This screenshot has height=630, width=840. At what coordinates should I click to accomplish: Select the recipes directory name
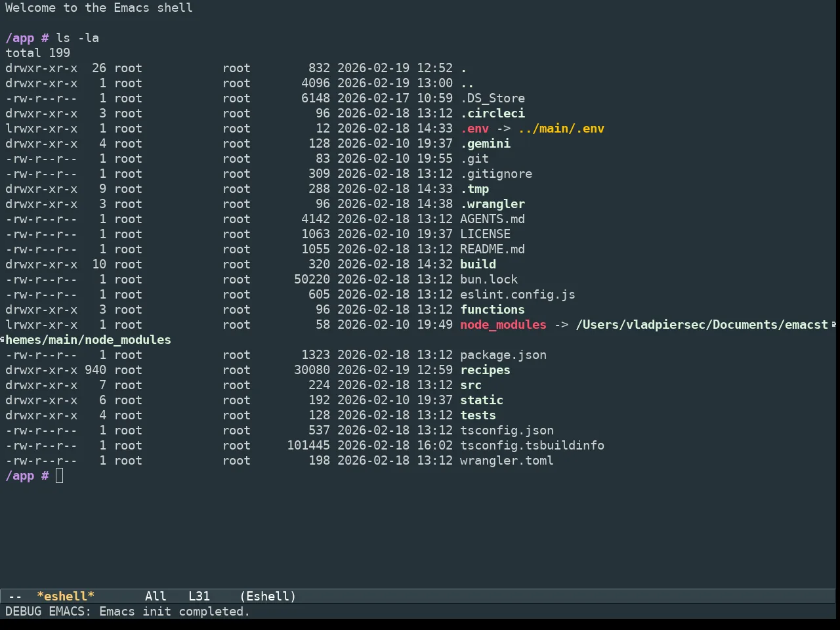(485, 370)
